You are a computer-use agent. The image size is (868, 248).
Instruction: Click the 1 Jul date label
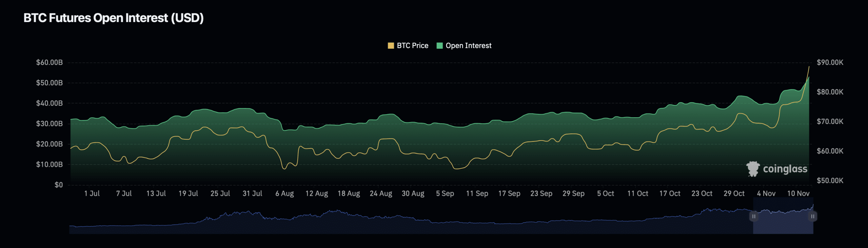pyautogui.click(x=92, y=193)
